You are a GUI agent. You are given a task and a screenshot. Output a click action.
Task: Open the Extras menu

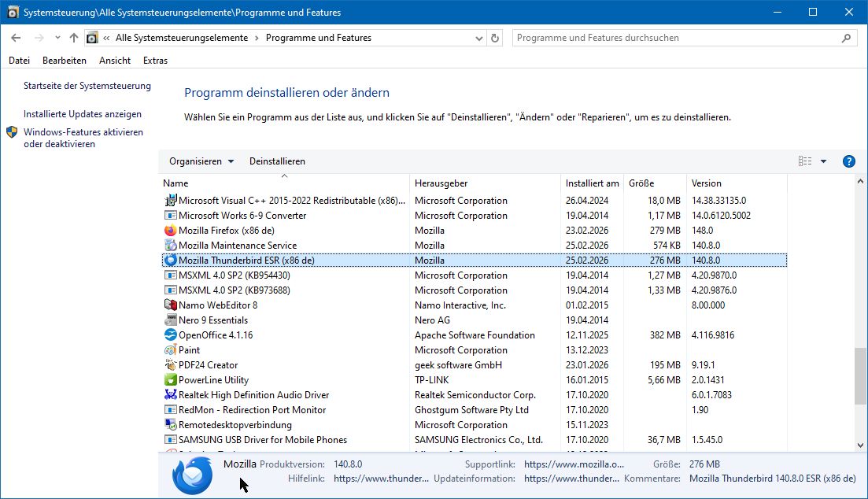point(155,61)
